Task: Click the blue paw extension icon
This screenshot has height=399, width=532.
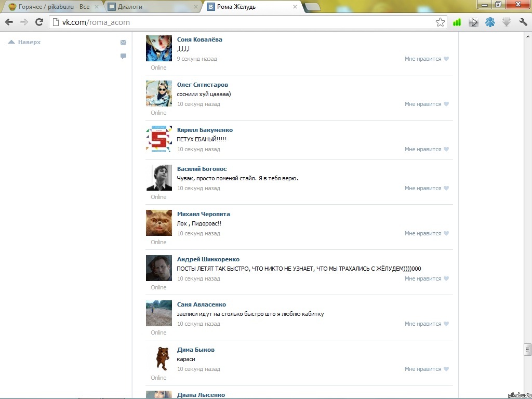Action: (490, 22)
